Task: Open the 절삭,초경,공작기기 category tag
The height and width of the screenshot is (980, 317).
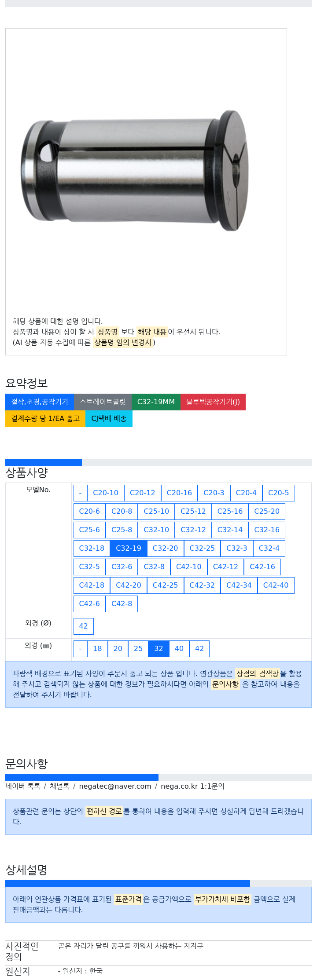Action: pyautogui.click(x=40, y=402)
